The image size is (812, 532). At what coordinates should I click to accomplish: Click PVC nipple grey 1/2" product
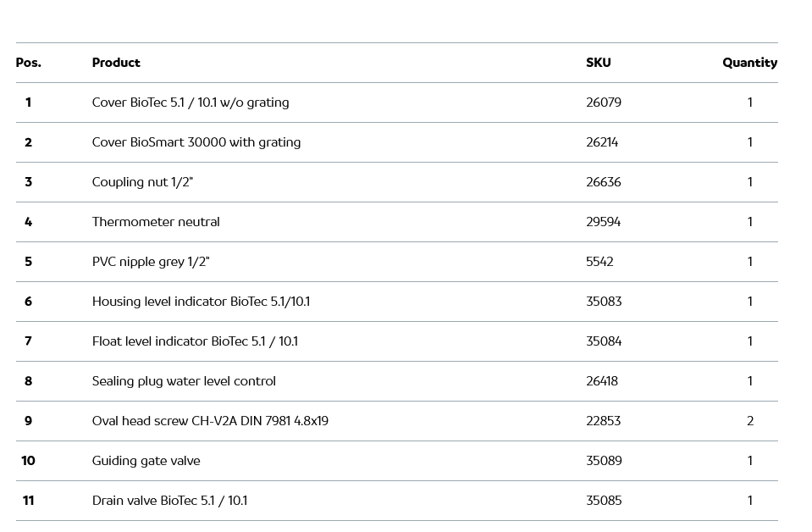(x=151, y=262)
